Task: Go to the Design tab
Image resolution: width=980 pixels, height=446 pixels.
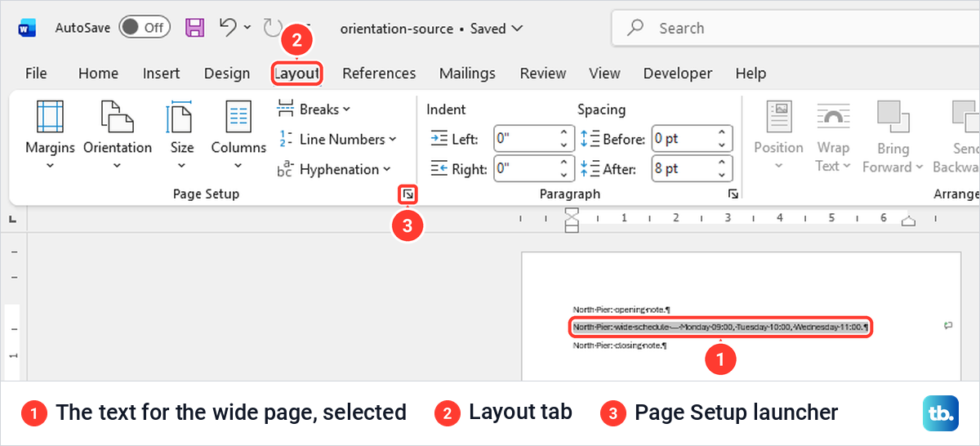Action: tap(227, 73)
